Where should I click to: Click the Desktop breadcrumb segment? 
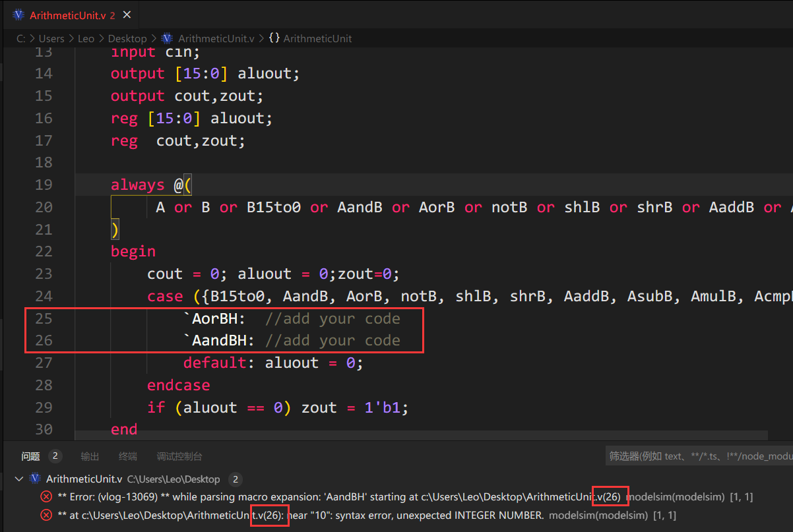click(x=129, y=38)
